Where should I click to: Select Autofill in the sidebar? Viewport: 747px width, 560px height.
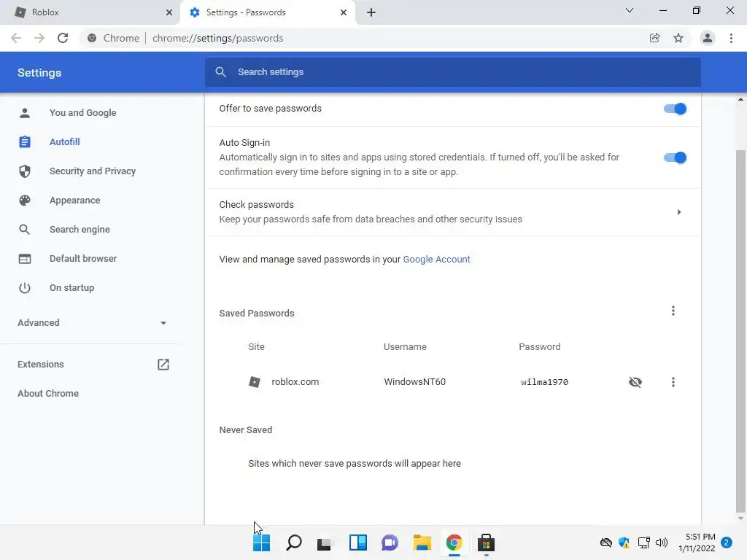tap(65, 142)
